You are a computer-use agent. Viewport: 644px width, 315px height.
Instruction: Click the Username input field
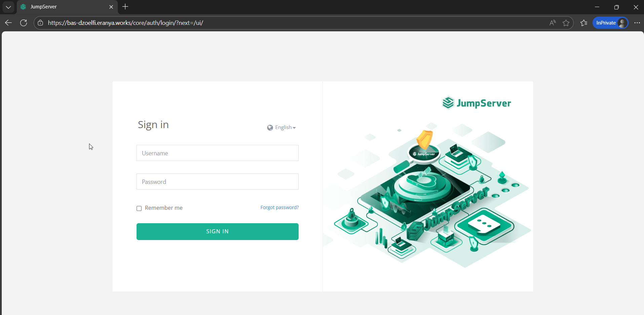click(217, 153)
